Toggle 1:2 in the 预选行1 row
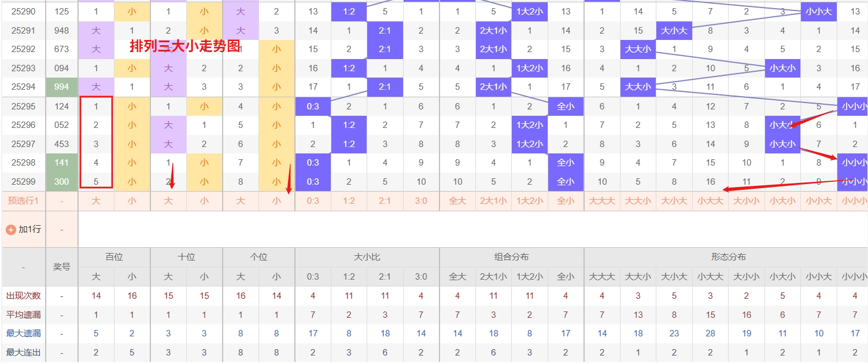The height and width of the screenshot is (363, 868). click(x=349, y=201)
